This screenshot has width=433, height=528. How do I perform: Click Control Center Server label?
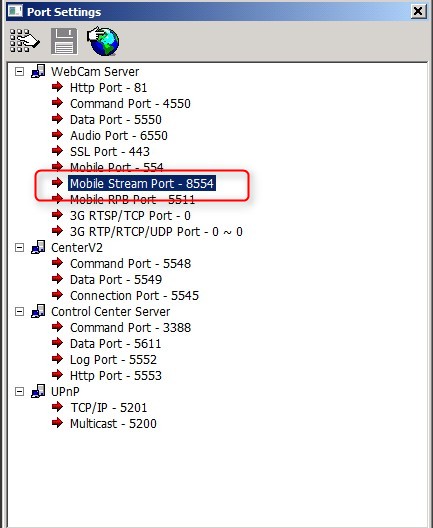(x=110, y=312)
